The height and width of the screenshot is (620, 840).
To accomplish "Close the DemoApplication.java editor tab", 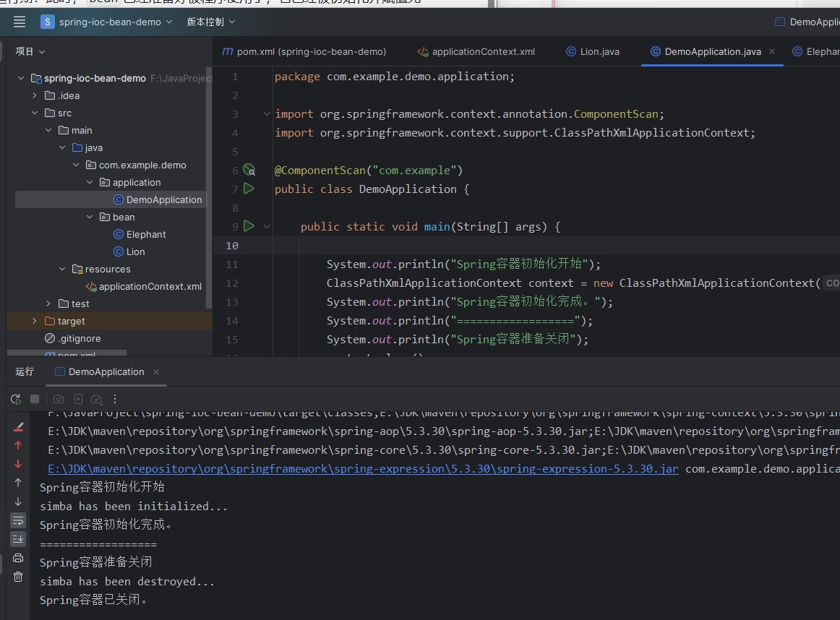I will click(772, 51).
